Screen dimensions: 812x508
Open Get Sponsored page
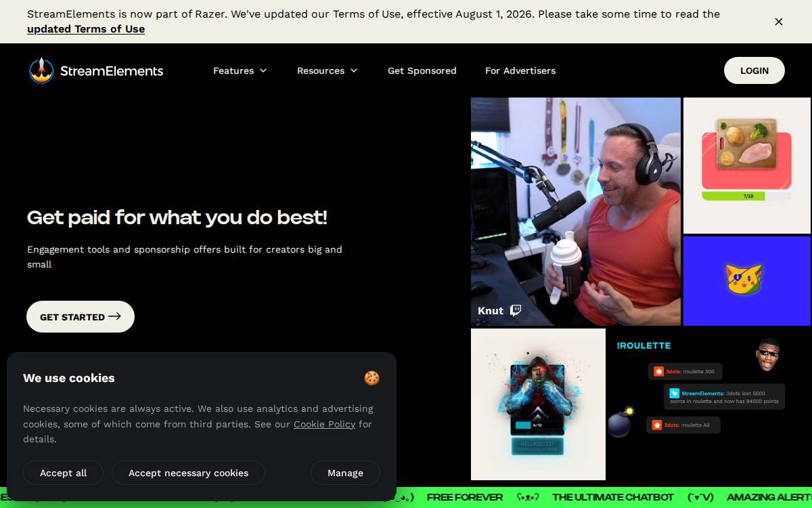pos(422,70)
